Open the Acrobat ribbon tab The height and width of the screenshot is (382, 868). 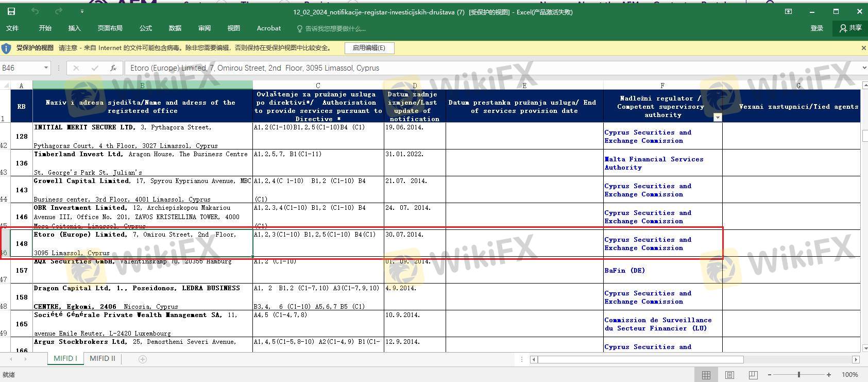(269, 28)
